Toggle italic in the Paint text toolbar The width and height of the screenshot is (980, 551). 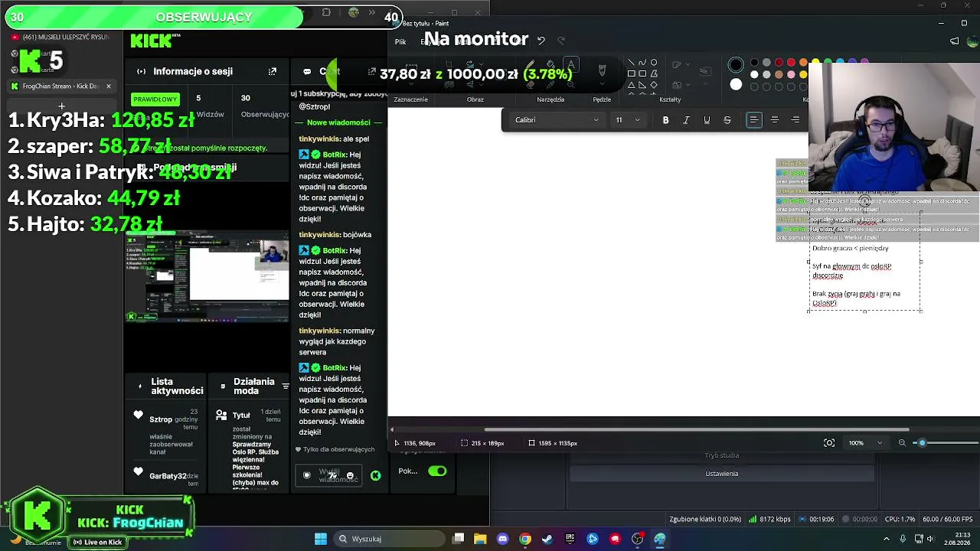click(x=686, y=120)
